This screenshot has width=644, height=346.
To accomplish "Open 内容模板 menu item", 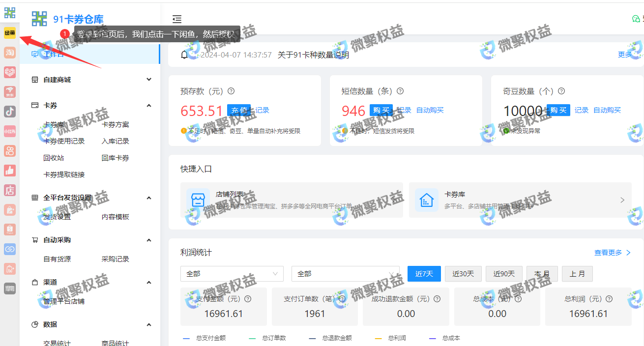I will [116, 217].
